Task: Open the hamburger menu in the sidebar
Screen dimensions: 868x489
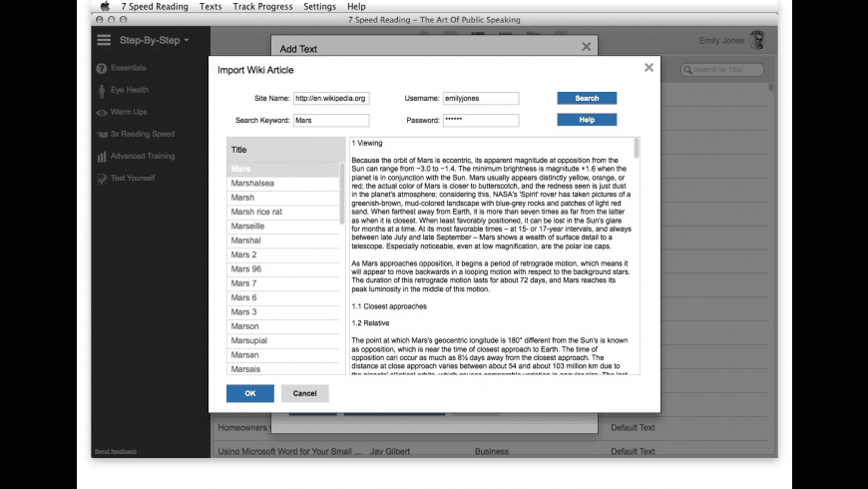Action: (x=104, y=40)
